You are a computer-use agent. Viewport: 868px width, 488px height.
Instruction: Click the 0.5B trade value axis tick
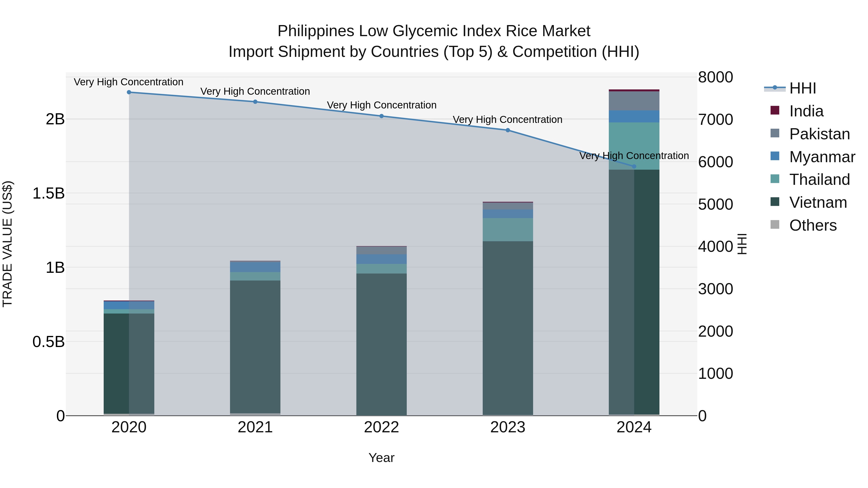click(48, 342)
